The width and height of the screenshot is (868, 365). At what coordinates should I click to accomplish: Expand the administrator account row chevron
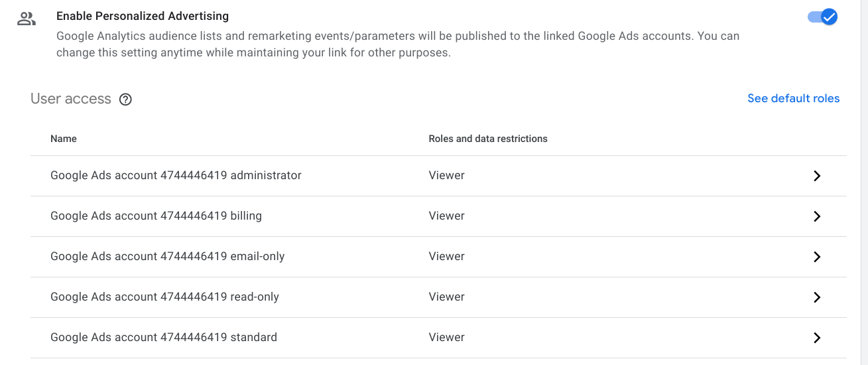817,176
